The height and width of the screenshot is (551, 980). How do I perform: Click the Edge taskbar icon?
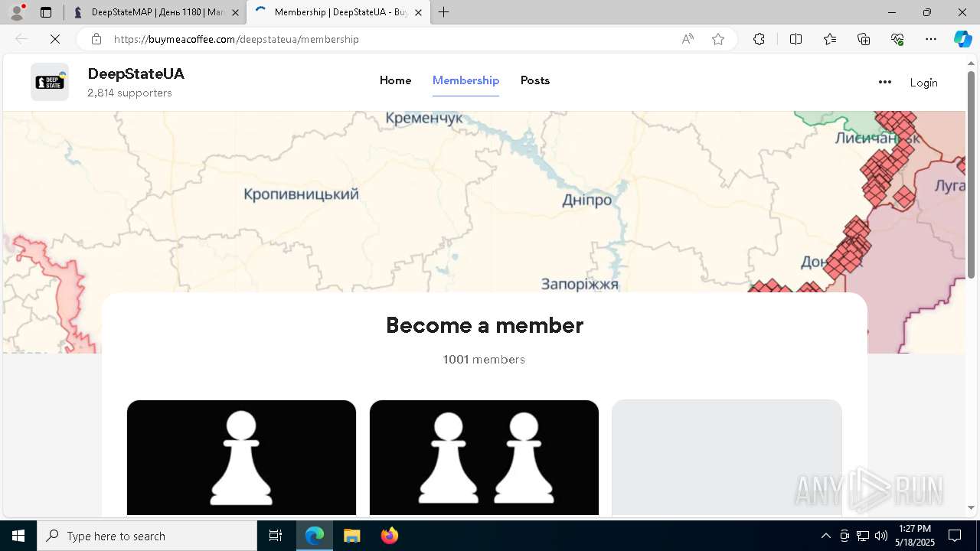pyautogui.click(x=315, y=536)
